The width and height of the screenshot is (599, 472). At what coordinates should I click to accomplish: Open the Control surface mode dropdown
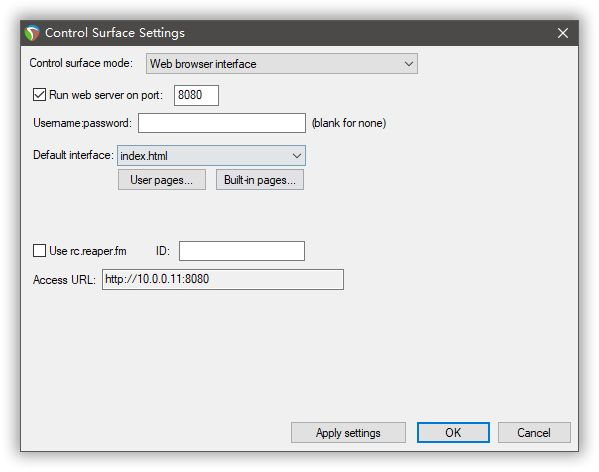coord(282,64)
